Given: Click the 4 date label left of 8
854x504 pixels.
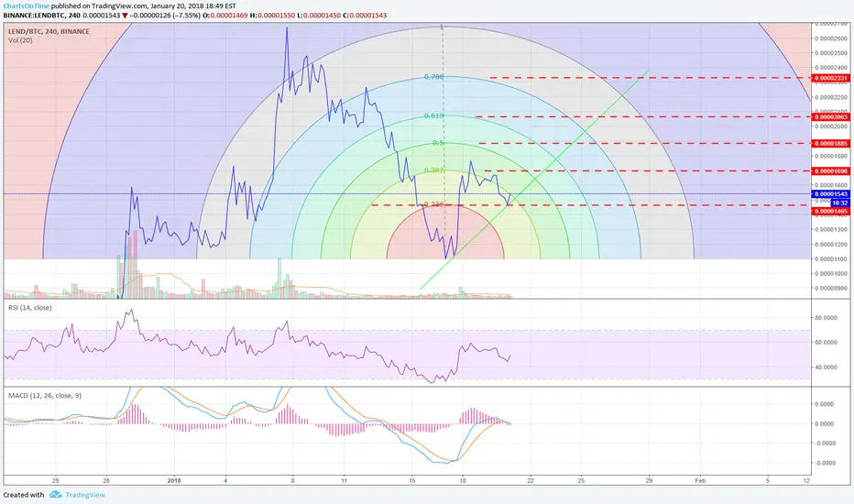Looking at the screenshot, I should coord(225,480).
